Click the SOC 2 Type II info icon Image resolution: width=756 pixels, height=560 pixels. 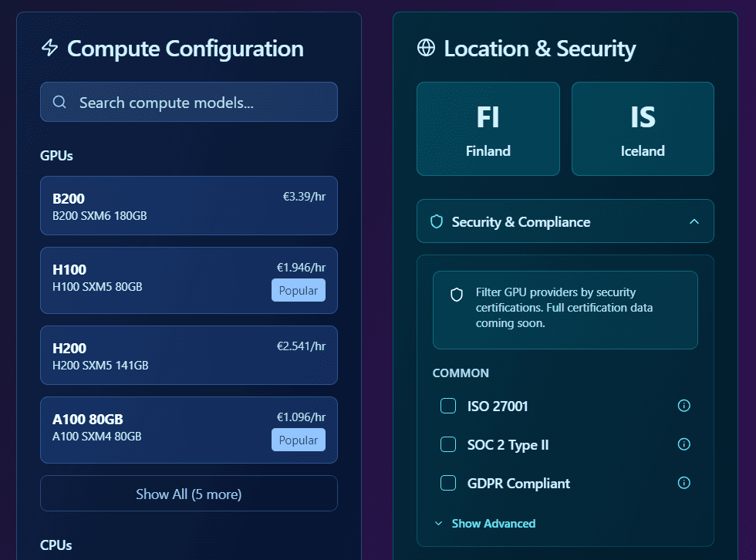click(x=683, y=444)
